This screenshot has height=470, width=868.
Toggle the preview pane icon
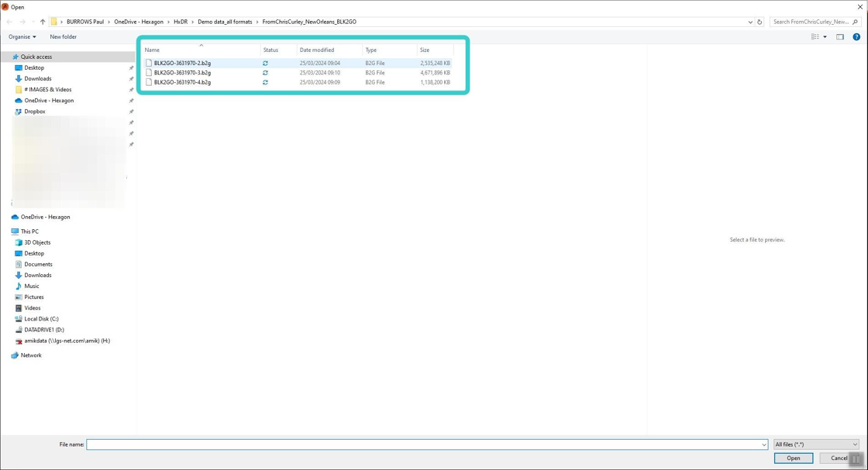pos(840,37)
